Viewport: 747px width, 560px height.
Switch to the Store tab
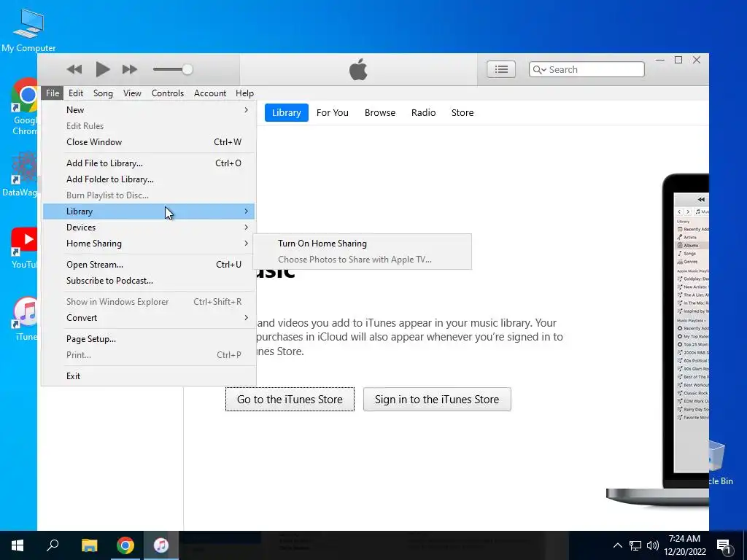tap(462, 113)
